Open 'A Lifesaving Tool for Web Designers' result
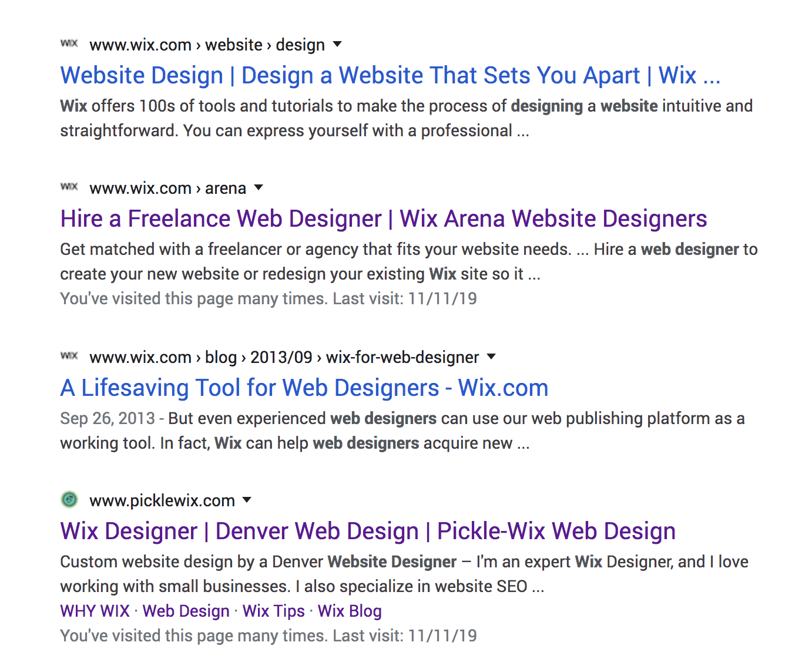 point(304,388)
